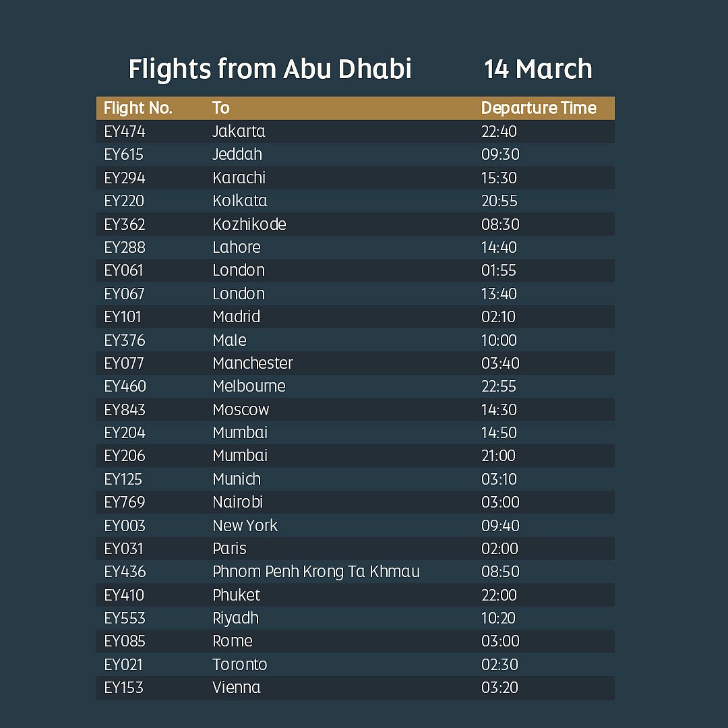Click the Manchester destination name
728x728 pixels.
coord(253,363)
